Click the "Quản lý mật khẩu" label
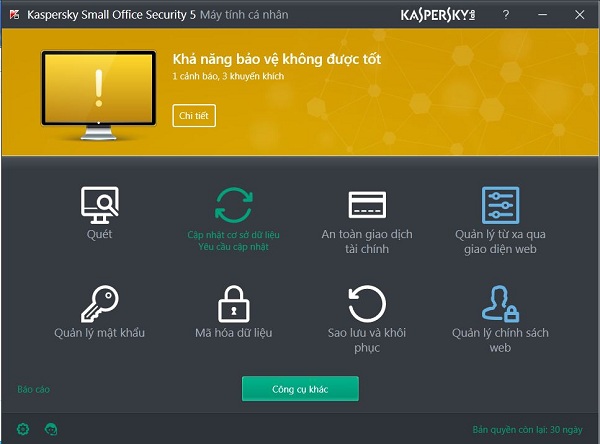The height and width of the screenshot is (444, 600). tap(99, 333)
